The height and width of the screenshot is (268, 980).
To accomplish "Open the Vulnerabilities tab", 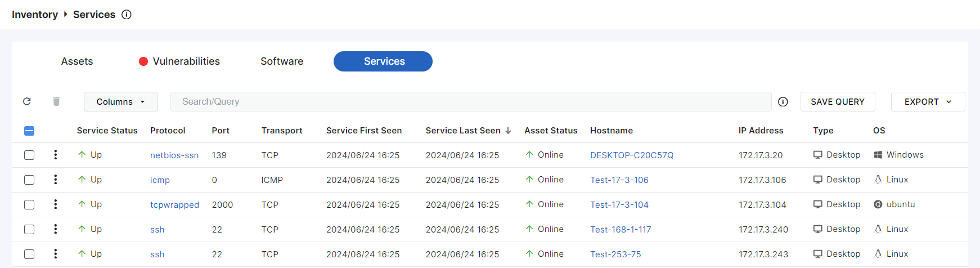I will 186,61.
